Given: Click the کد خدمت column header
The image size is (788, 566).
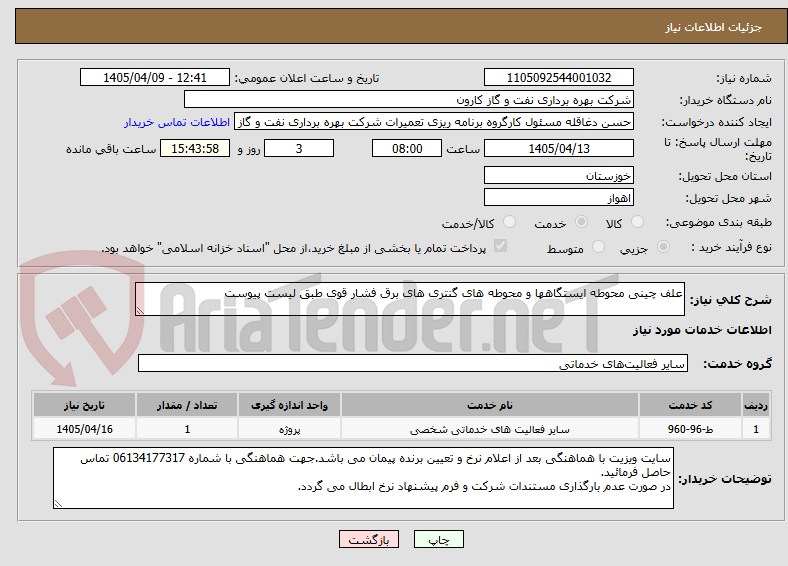Looking at the screenshot, I should click(691, 405).
